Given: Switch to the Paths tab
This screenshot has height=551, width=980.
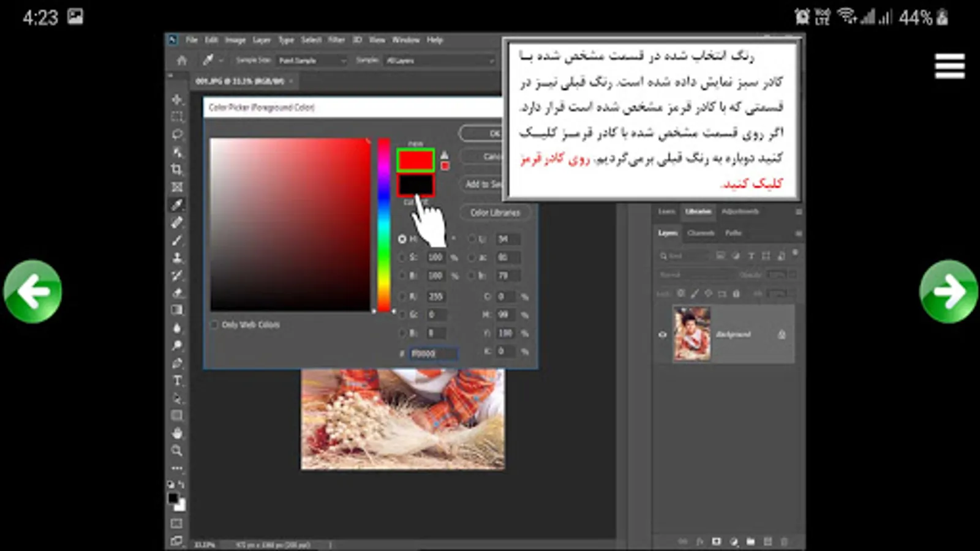Looking at the screenshot, I should [x=733, y=233].
